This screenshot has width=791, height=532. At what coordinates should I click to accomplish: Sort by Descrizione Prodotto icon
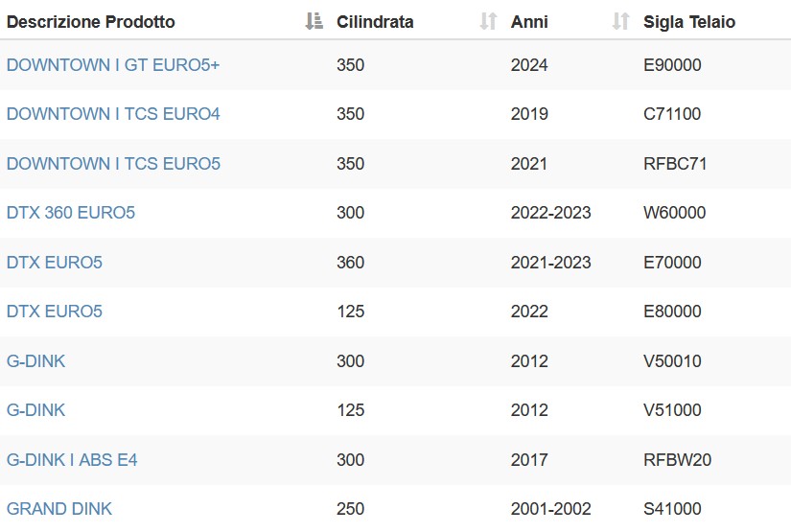(x=314, y=22)
